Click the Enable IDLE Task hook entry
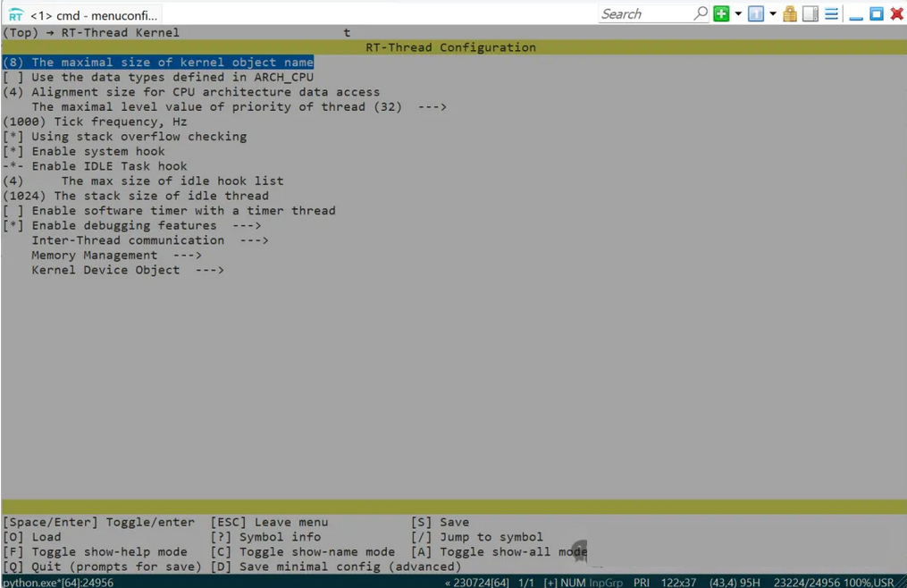The width and height of the screenshot is (907, 588). (x=95, y=166)
